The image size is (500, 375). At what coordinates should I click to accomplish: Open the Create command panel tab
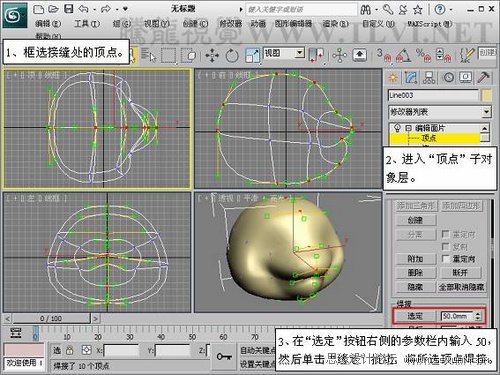coord(393,78)
